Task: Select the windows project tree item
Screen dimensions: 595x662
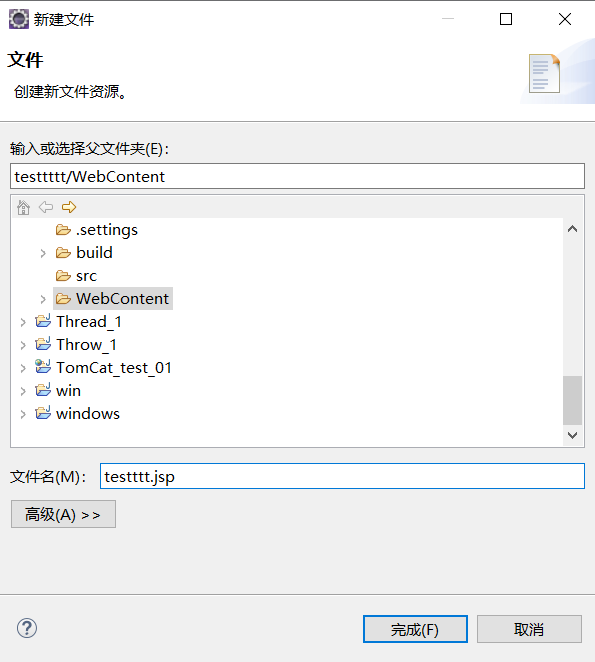Action: 78,414
